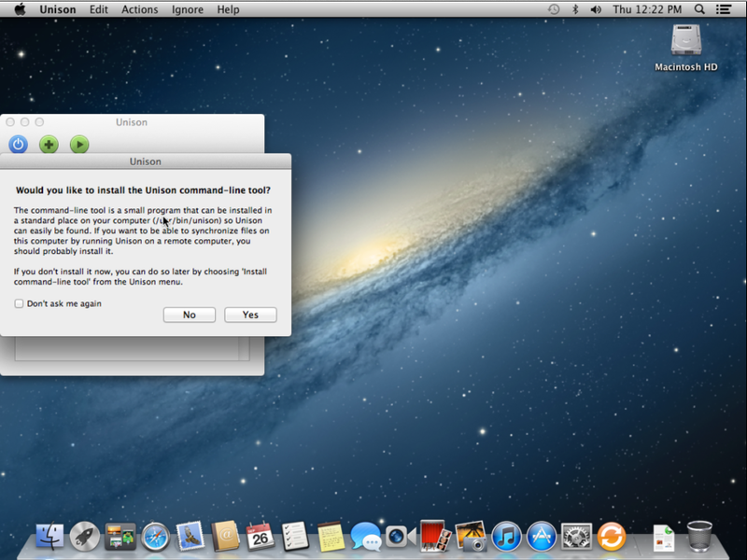
Task: Open the document stack in Dock
Action: tap(664, 538)
